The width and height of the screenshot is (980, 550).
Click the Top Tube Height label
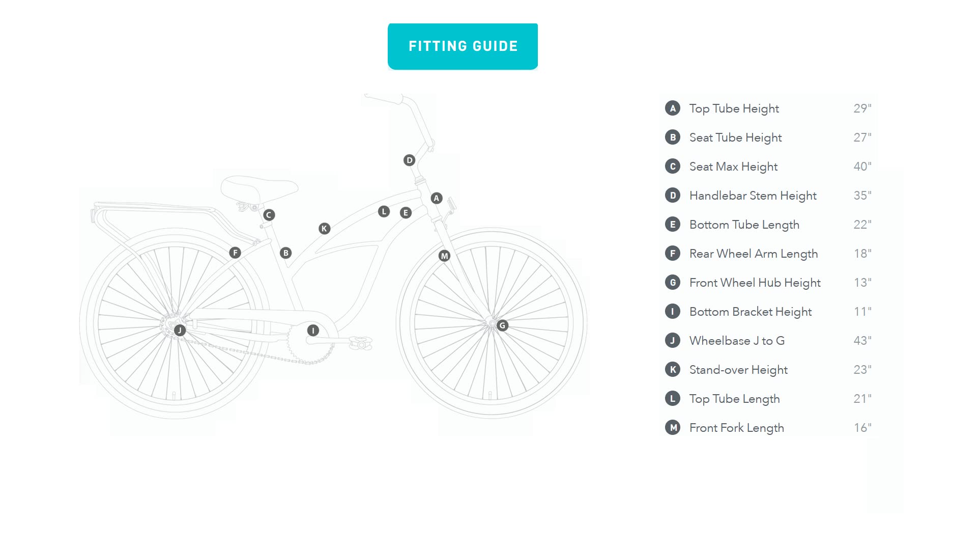pyautogui.click(x=734, y=108)
